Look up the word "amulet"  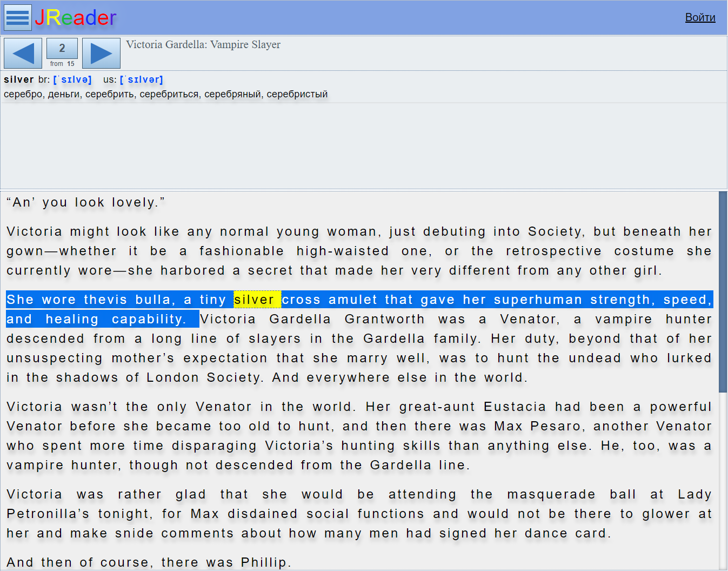[353, 300]
